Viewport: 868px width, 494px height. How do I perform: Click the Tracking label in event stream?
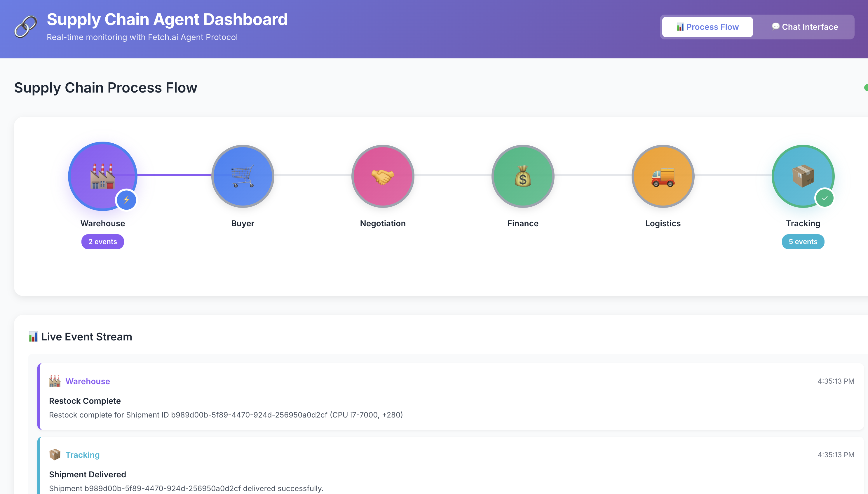tap(82, 455)
